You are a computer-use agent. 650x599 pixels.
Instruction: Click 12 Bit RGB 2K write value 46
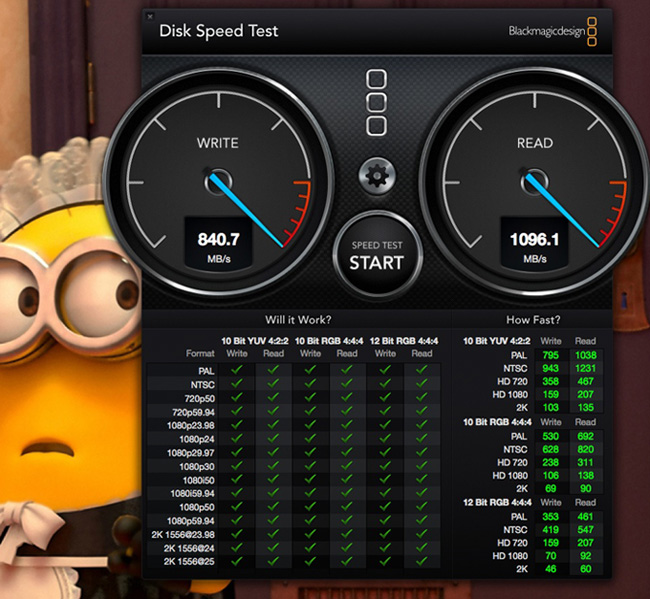[551, 569]
